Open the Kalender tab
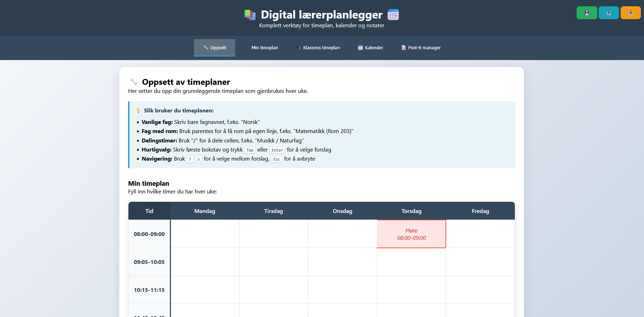This screenshot has height=317, width=644. (x=370, y=47)
